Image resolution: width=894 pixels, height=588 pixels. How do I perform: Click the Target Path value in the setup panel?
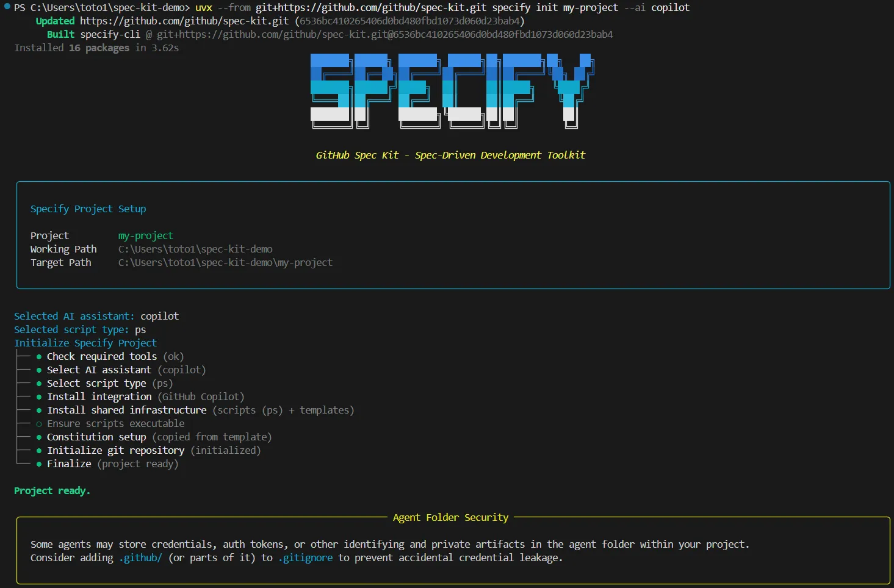(225, 262)
